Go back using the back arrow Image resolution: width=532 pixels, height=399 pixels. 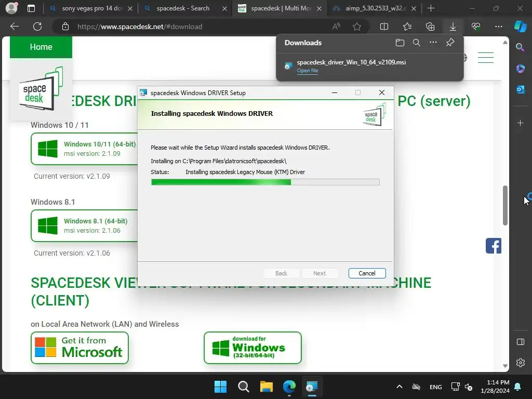pyautogui.click(x=15, y=26)
